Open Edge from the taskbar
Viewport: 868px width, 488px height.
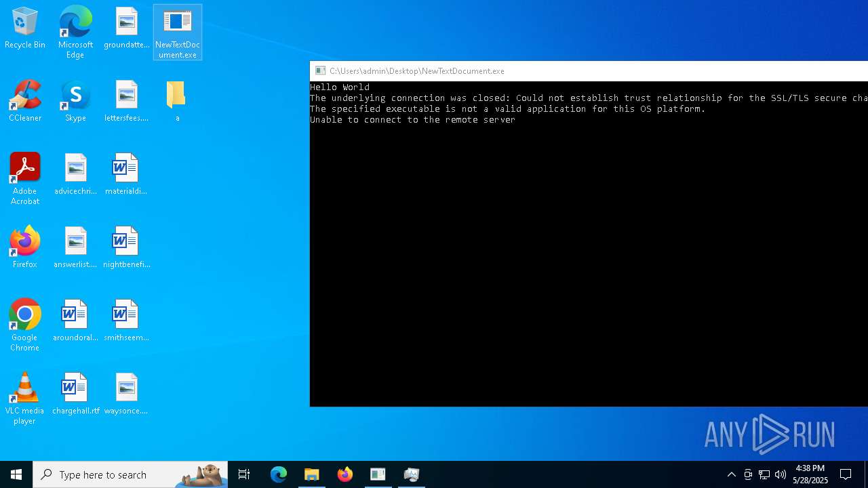(279, 474)
